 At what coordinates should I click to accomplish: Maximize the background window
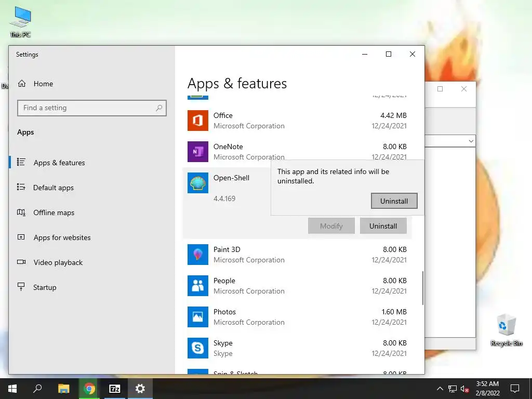point(440,89)
